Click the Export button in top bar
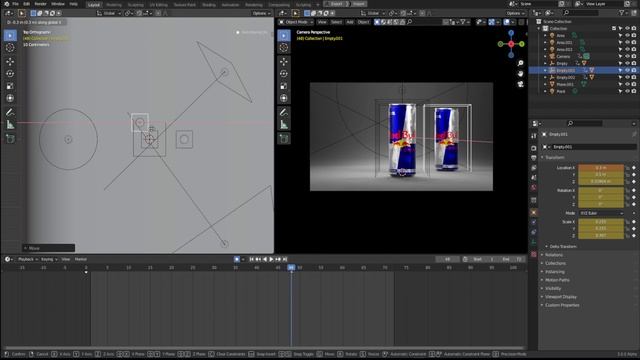This screenshot has height=360, width=640. coord(337,4)
